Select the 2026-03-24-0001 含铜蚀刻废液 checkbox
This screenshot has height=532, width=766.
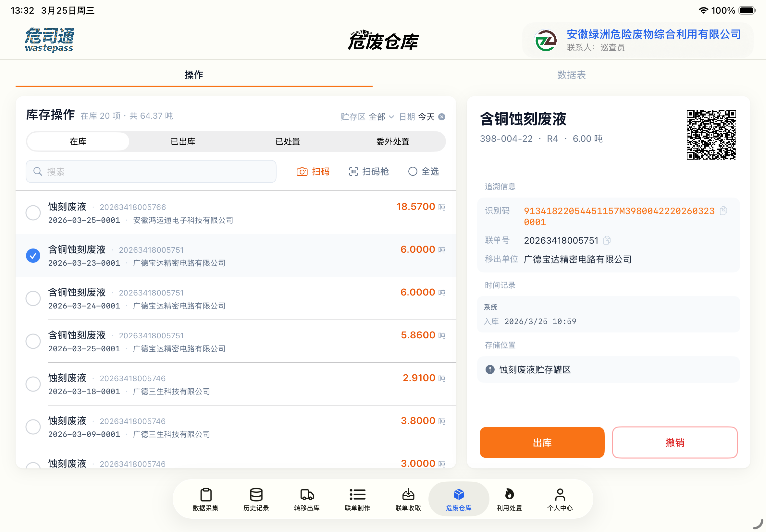click(x=33, y=298)
